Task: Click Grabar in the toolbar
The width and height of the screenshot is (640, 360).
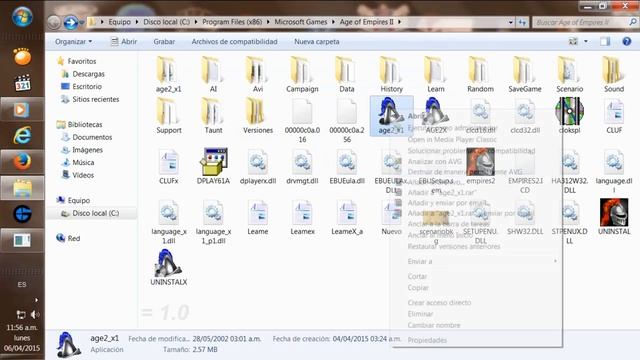Action: click(164, 42)
